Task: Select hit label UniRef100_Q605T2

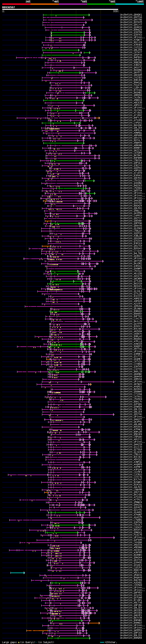Action: point(131,72)
